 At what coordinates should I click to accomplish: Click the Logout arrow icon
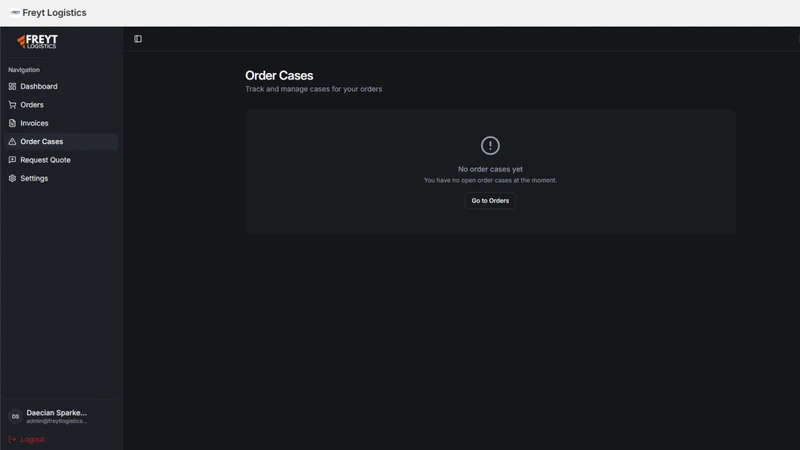coord(12,439)
